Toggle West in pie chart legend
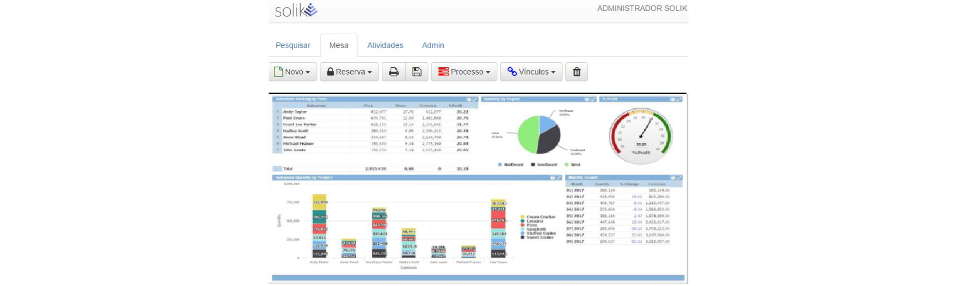980x286 pixels. pos(573,165)
